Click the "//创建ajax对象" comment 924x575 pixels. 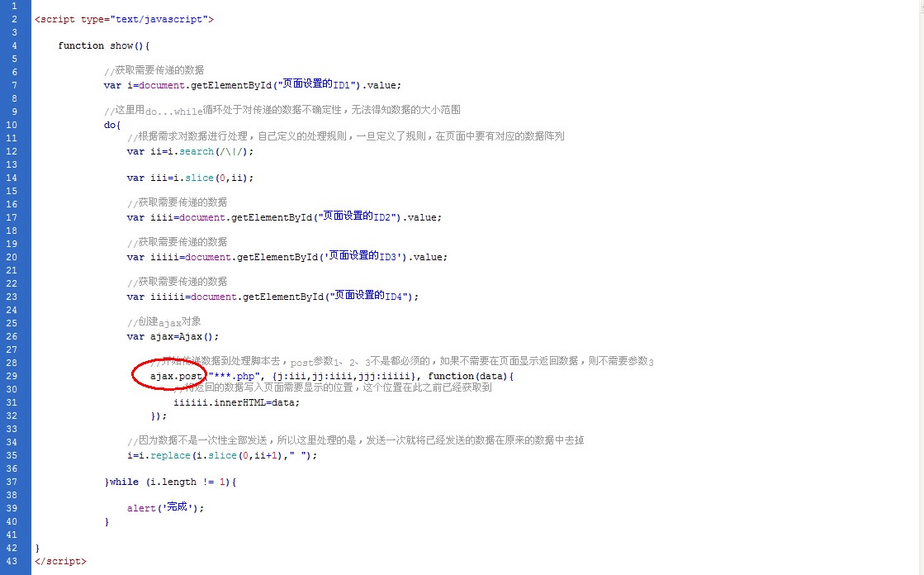click(163, 322)
